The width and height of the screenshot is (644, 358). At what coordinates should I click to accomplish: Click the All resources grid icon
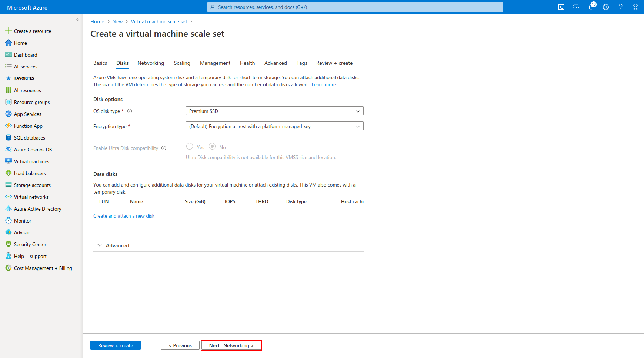tap(9, 90)
